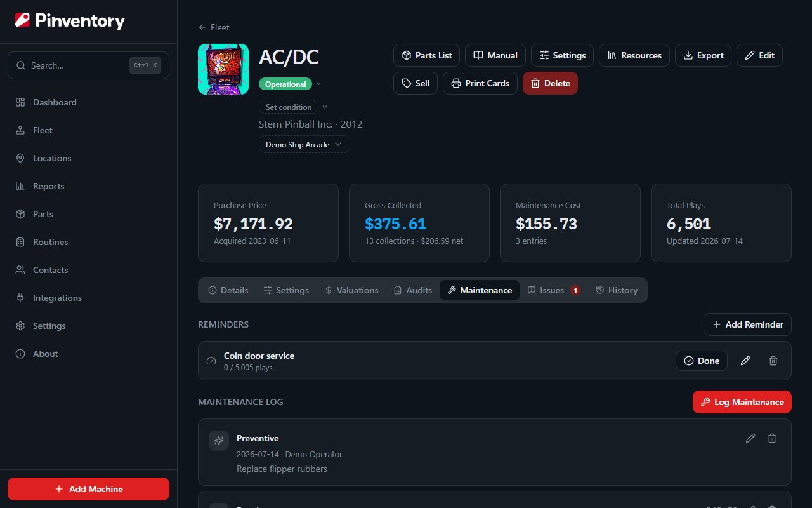Open Contacts in the sidebar

88,270
